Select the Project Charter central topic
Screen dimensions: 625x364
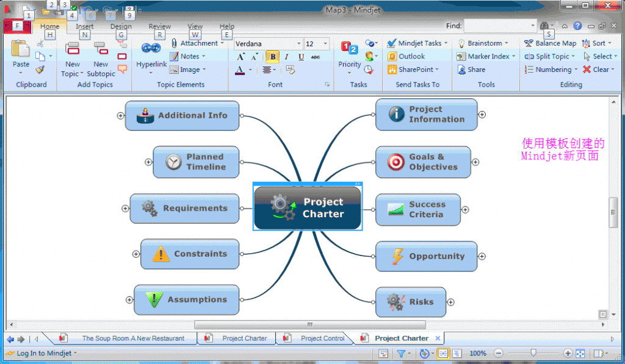pos(308,207)
